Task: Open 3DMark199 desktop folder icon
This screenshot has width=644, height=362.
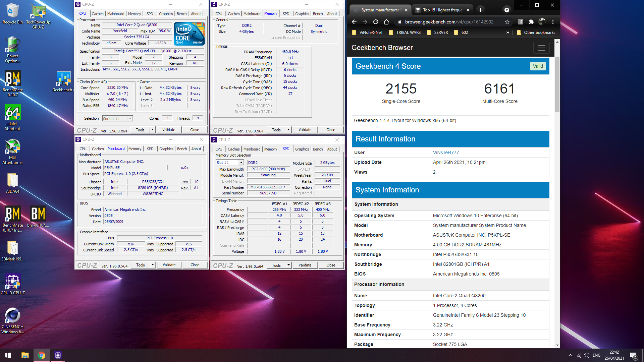Action: pyautogui.click(x=12, y=251)
